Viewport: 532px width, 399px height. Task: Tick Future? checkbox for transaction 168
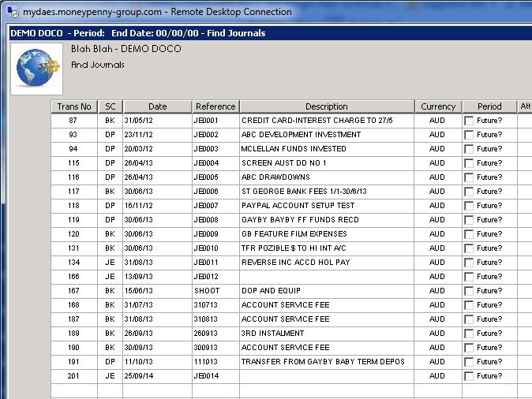click(469, 305)
